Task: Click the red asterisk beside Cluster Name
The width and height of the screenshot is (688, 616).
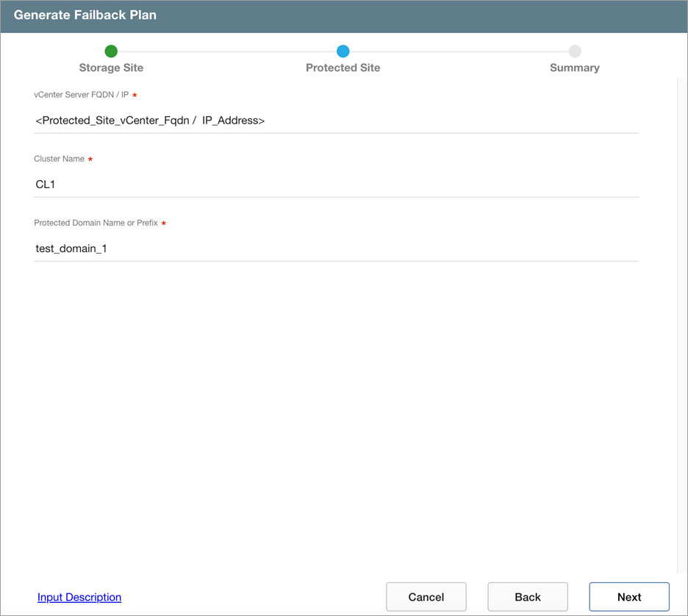Action: coord(90,160)
